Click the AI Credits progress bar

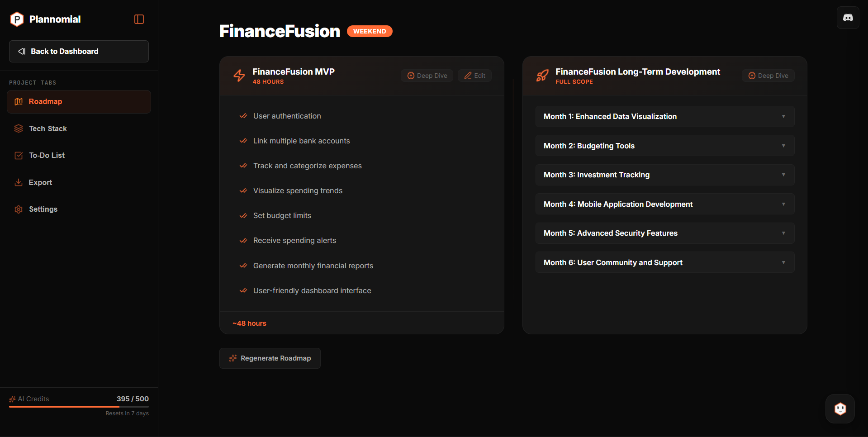coord(79,407)
